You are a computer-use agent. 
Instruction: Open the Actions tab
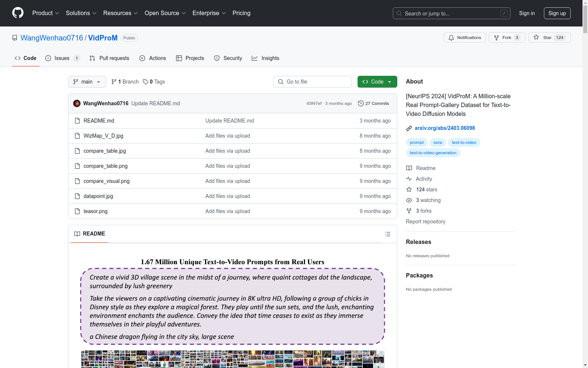point(153,58)
